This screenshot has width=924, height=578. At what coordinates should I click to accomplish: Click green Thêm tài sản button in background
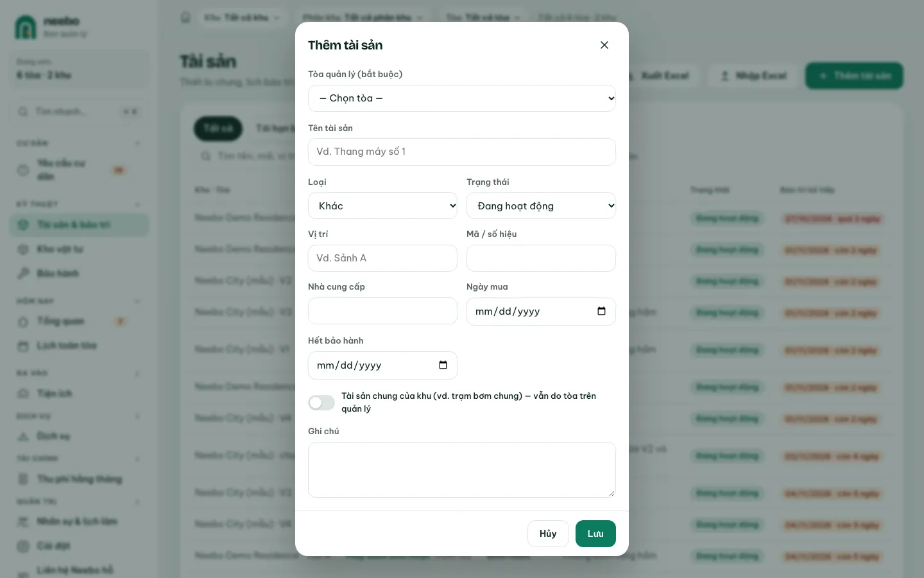tap(854, 76)
